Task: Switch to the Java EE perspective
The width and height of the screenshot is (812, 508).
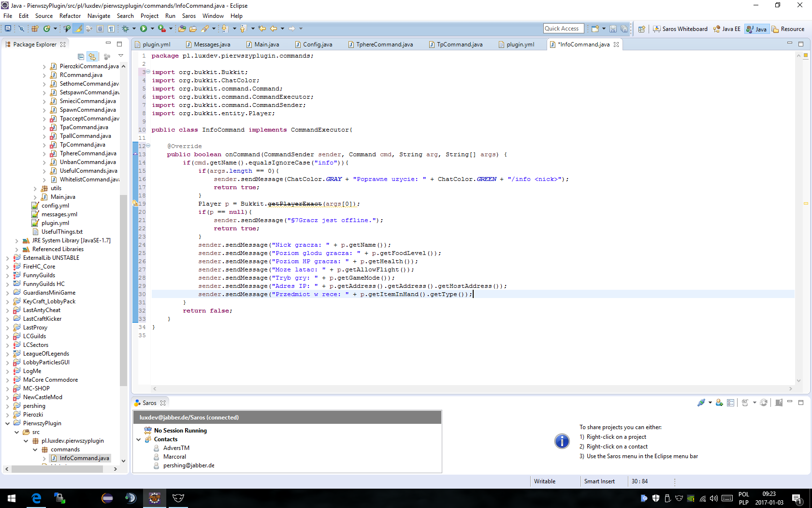Action: 727,29
